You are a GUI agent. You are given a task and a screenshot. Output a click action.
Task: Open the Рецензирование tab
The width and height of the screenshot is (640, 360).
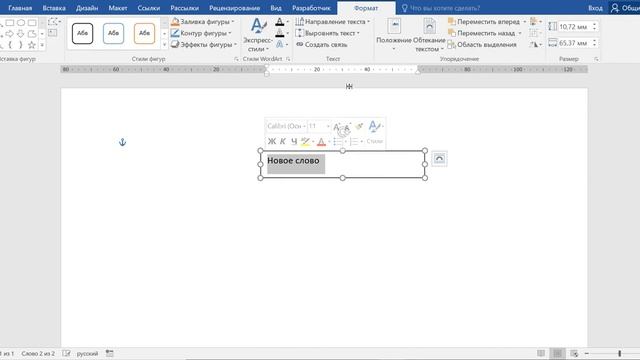(234, 8)
